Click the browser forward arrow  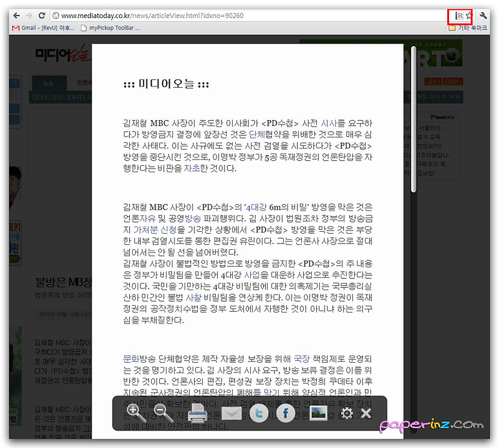pyautogui.click(x=29, y=15)
